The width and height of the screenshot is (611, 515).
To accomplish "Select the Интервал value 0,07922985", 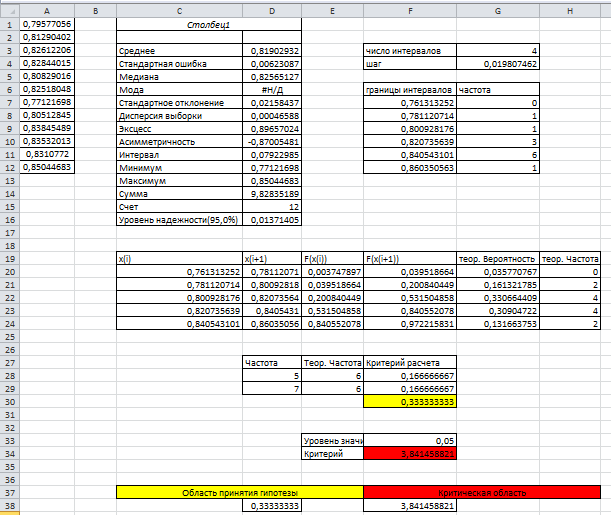I will [272, 155].
